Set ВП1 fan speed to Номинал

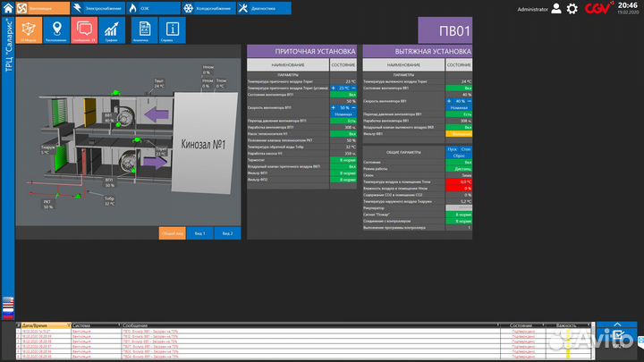click(343, 114)
